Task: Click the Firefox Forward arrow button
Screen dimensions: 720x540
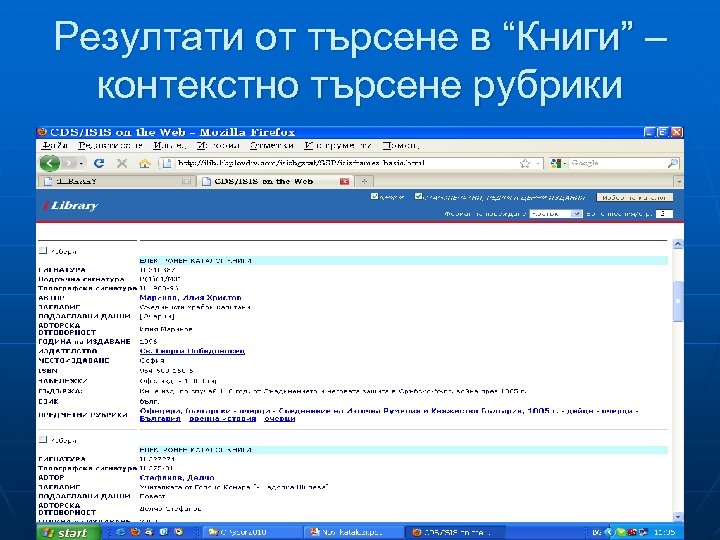Action: (69, 163)
